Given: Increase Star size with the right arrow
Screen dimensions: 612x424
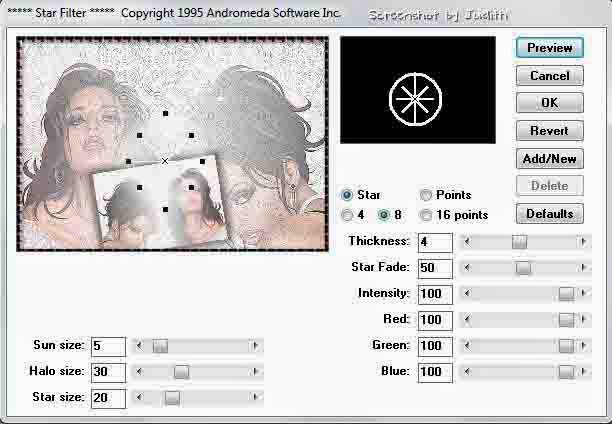Looking at the screenshot, I should 256,398.
